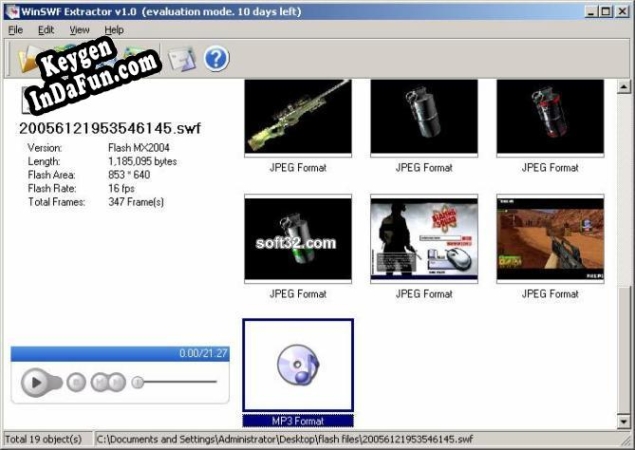Screen dimensions: 635x450
Task: Click JPEG Format label under sniper rifle
Action: click(298, 168)
